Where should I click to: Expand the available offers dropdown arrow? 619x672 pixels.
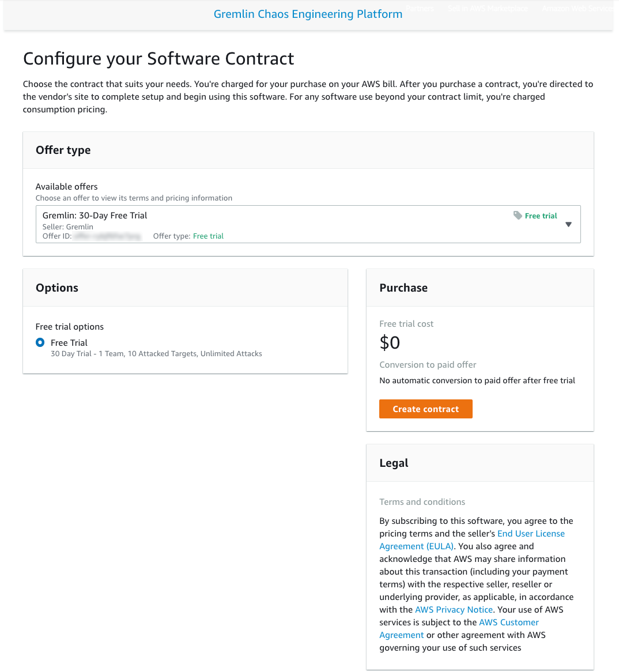tap(568, 224)
